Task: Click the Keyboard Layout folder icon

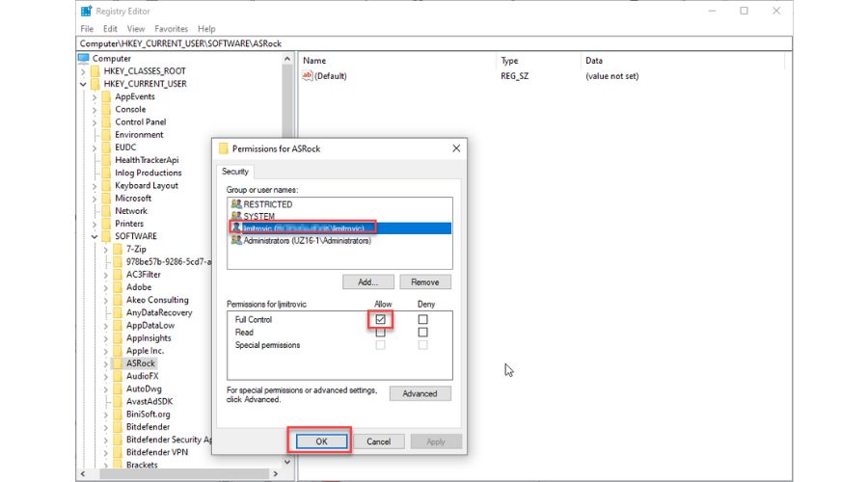Action: tap(106, 185)
